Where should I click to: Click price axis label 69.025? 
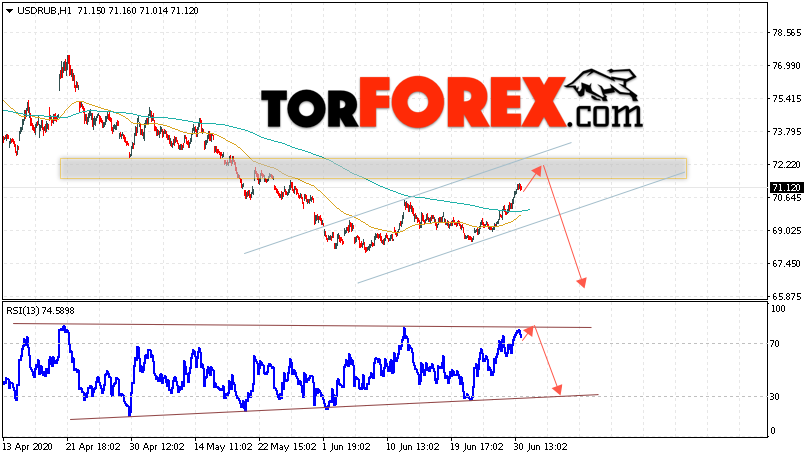pos(786,230)
